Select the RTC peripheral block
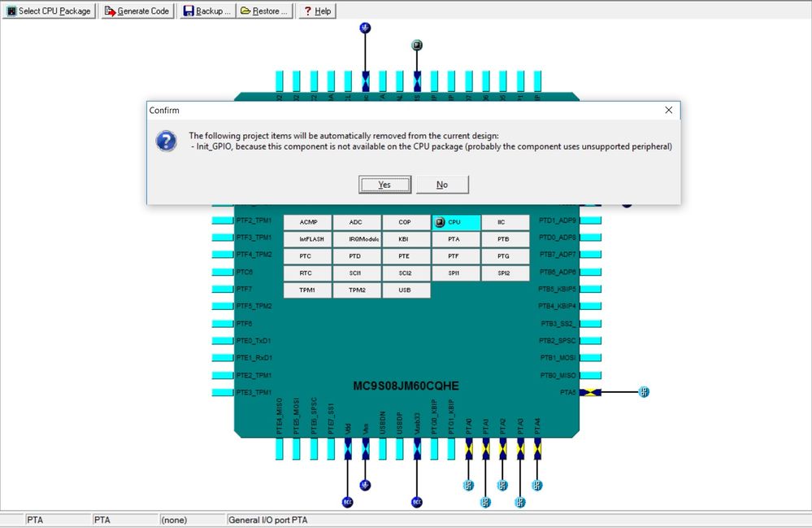 click(x=307, y=273)
